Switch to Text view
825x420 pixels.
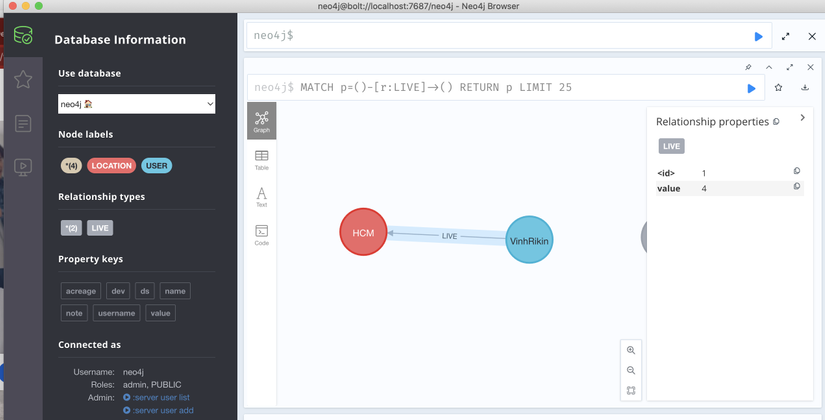coord(261,197)
